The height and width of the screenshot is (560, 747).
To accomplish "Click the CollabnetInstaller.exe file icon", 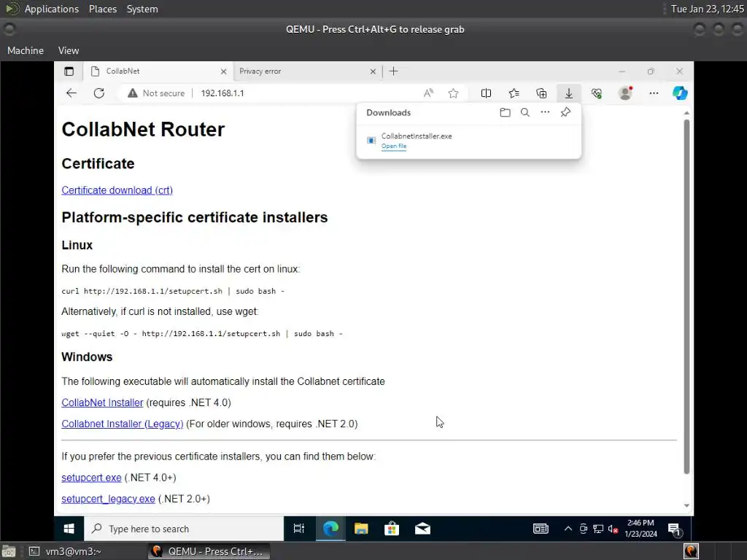I will 371,140.
